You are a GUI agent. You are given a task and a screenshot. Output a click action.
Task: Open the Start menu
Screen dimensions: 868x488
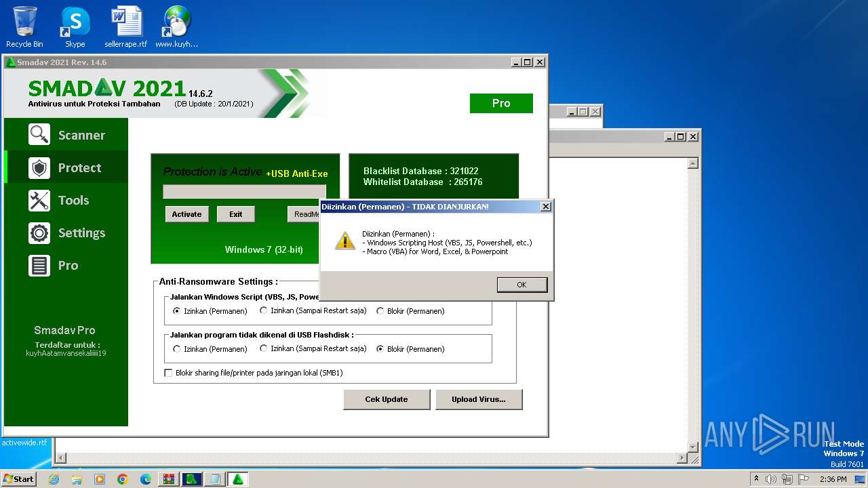click(19, 479)
